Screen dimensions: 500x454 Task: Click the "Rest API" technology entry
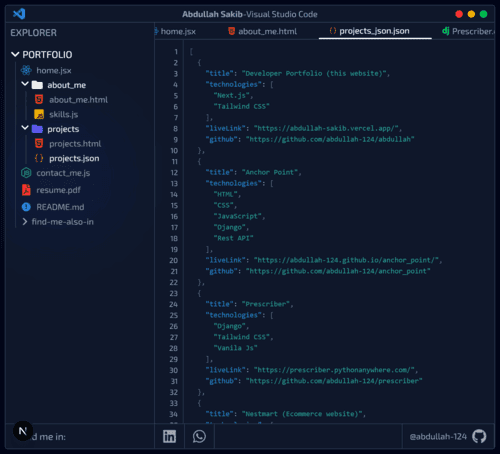point(233,238)
